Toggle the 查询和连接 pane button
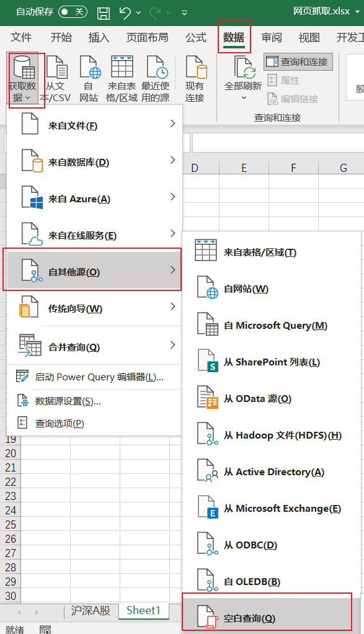The height and width of the screenshot is (634, 364). [x=298, y=62]
